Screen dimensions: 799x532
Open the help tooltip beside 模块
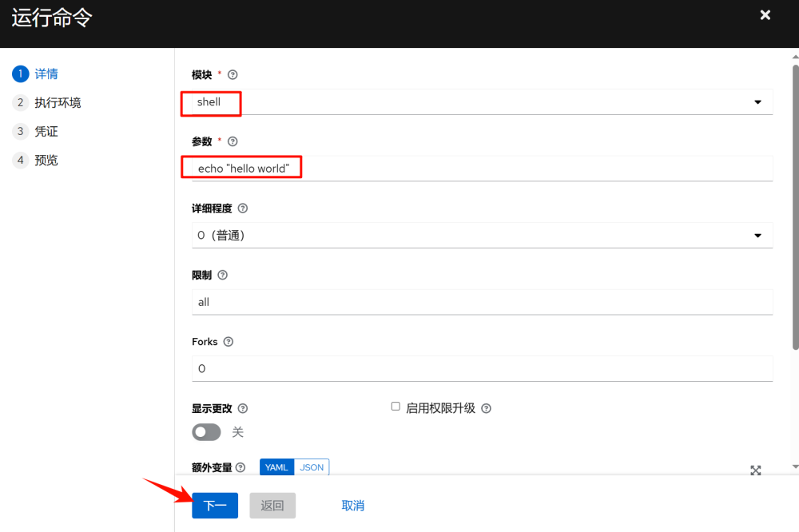pos(233,74)
